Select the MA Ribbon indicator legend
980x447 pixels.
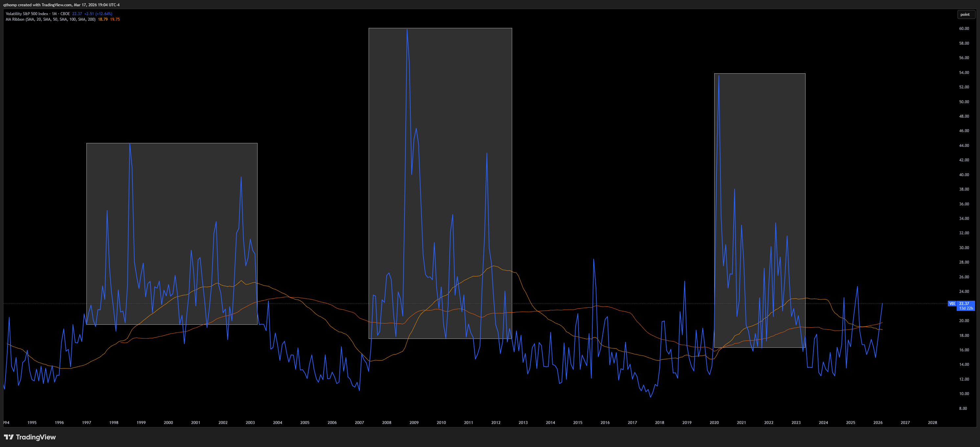click(x=50, y=19)
